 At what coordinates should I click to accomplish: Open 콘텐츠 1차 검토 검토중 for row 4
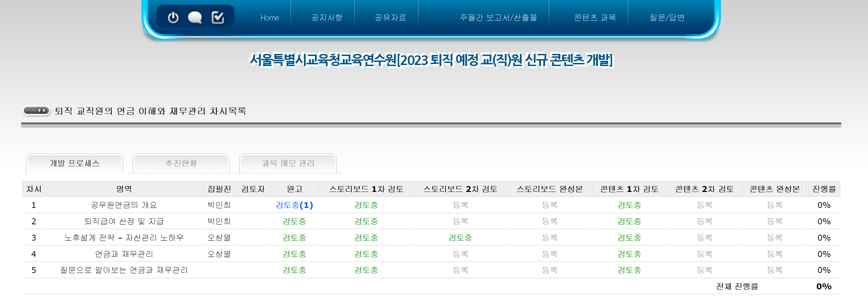pos(629,254)
